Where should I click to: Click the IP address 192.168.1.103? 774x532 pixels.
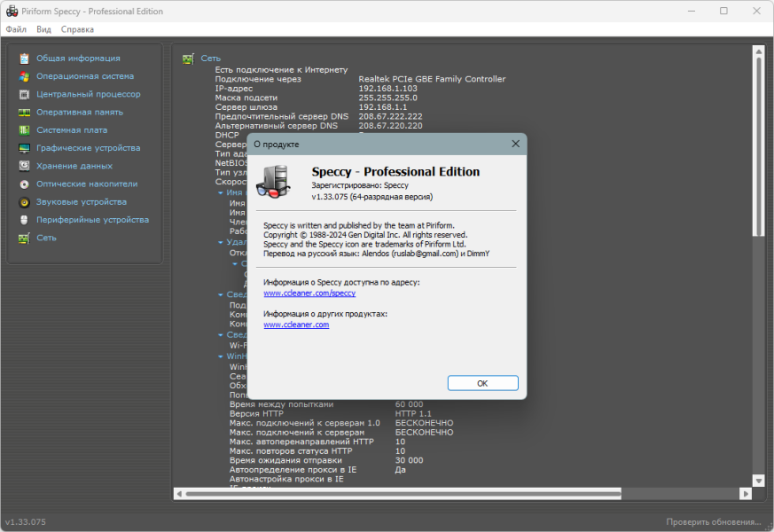[x=388, y=89]
